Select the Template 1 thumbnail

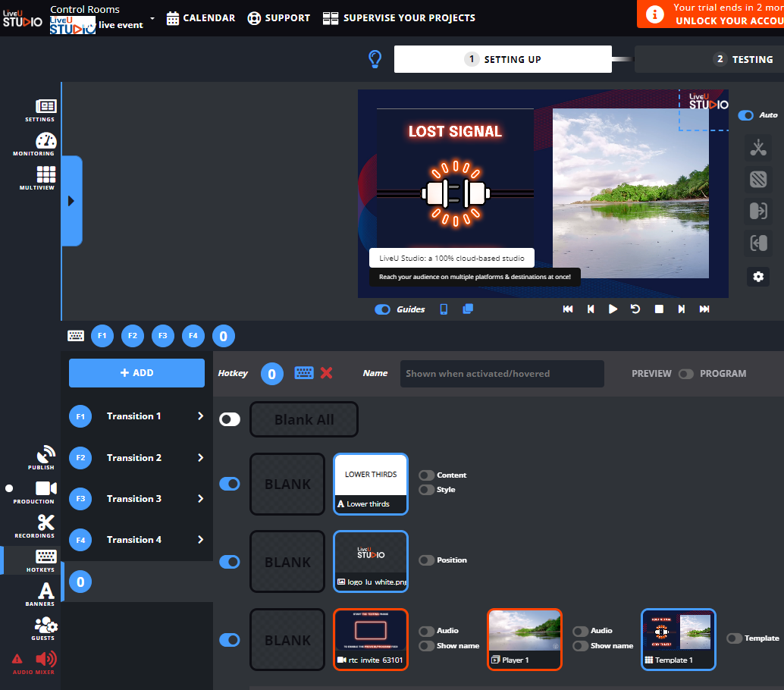click(679, 639)
